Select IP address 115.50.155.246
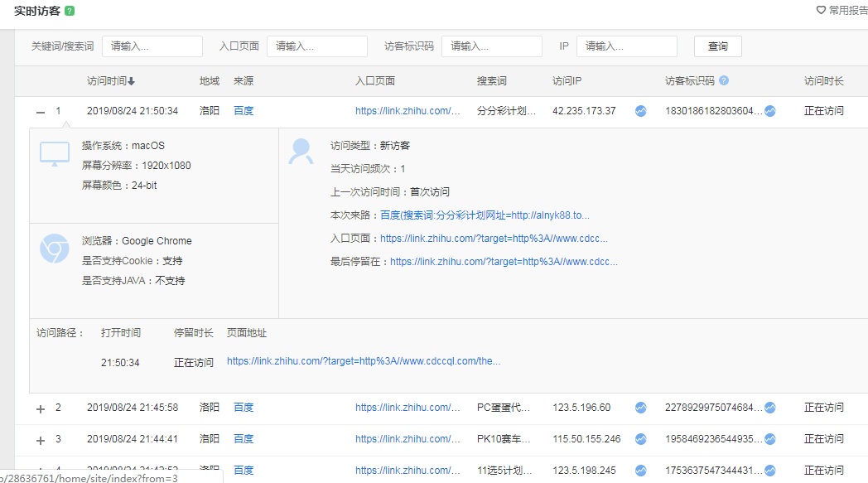Viewport: 868px width, 483px height. coord(586,439)
